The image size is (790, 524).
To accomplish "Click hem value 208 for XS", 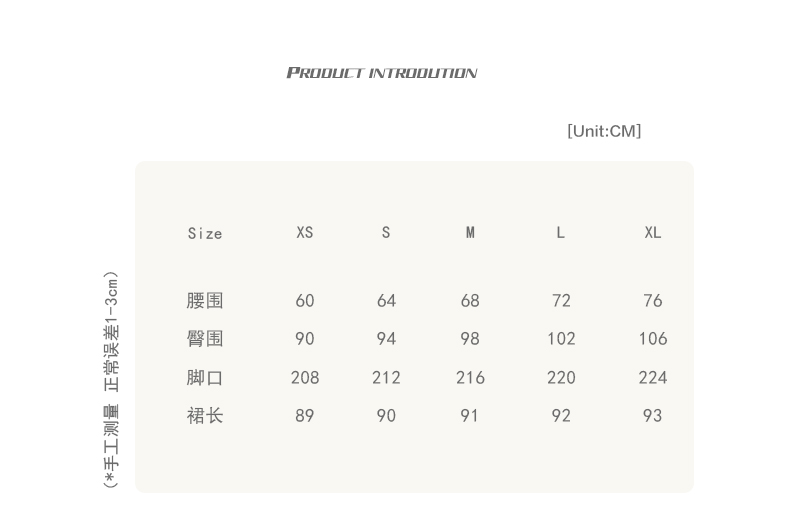I will [305, 378].
